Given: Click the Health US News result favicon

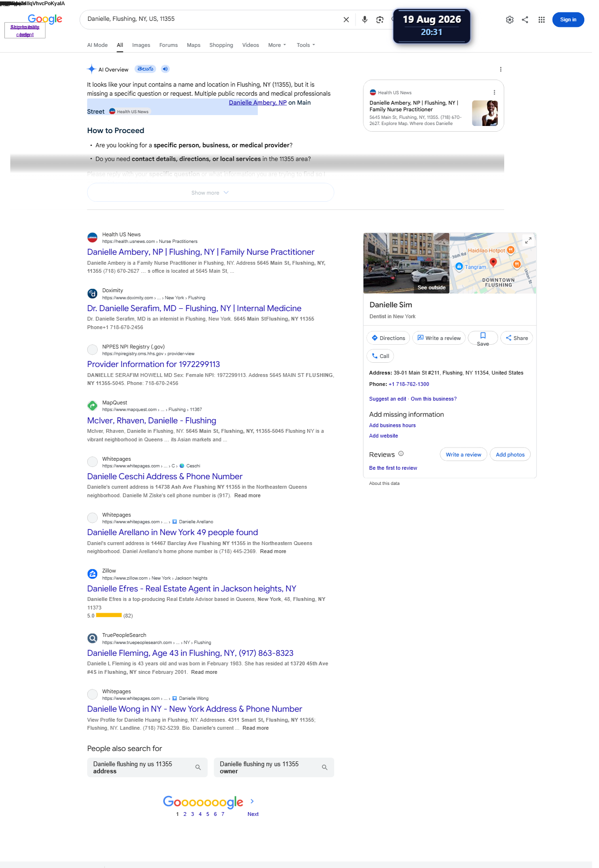Looking at the screenshot, I should (x=92, y=238).
